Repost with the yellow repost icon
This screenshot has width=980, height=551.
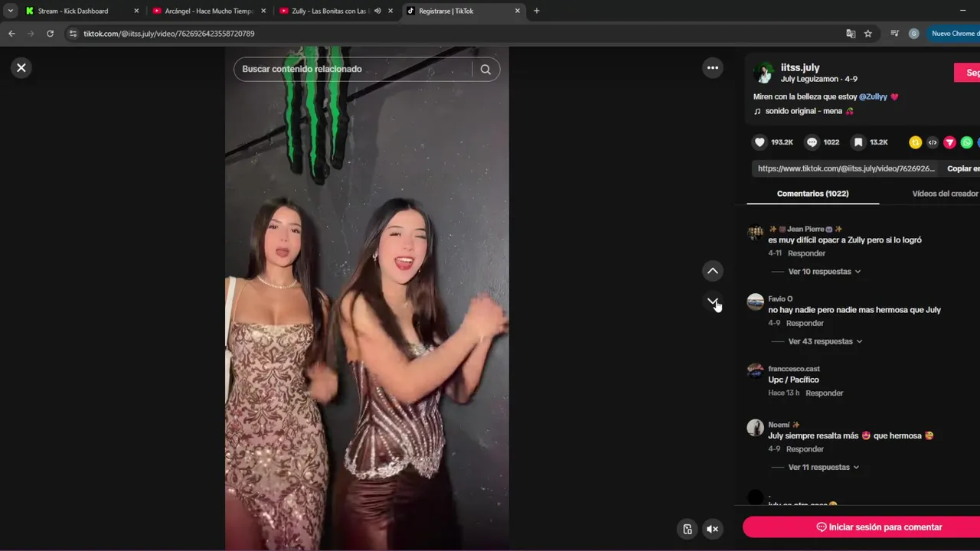click(x=915, y=142)
